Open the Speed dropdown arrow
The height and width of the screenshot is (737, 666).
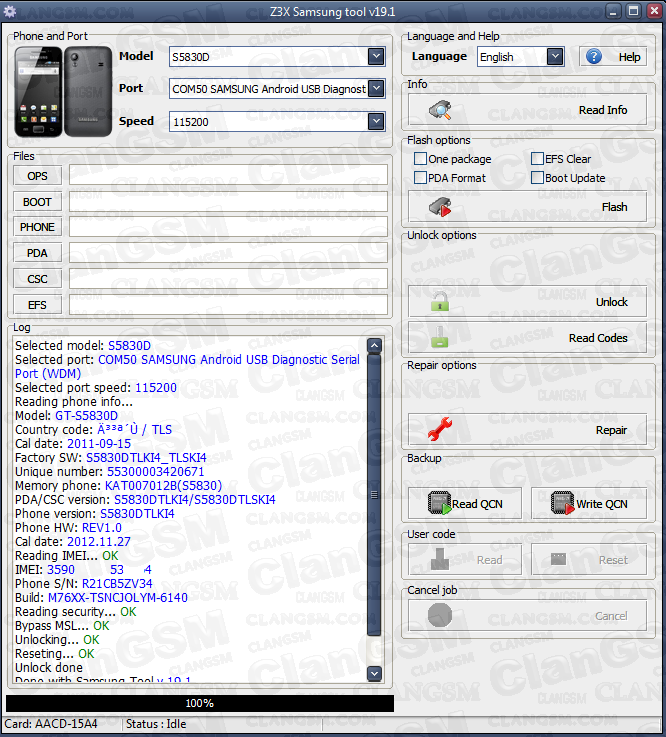[376, 121]
